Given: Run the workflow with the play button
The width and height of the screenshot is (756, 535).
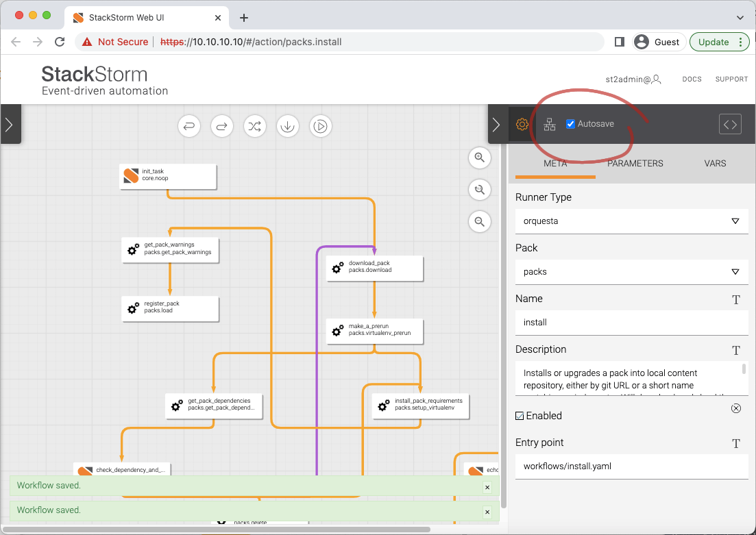Looking at the screenshot, I should coord(320,126).
